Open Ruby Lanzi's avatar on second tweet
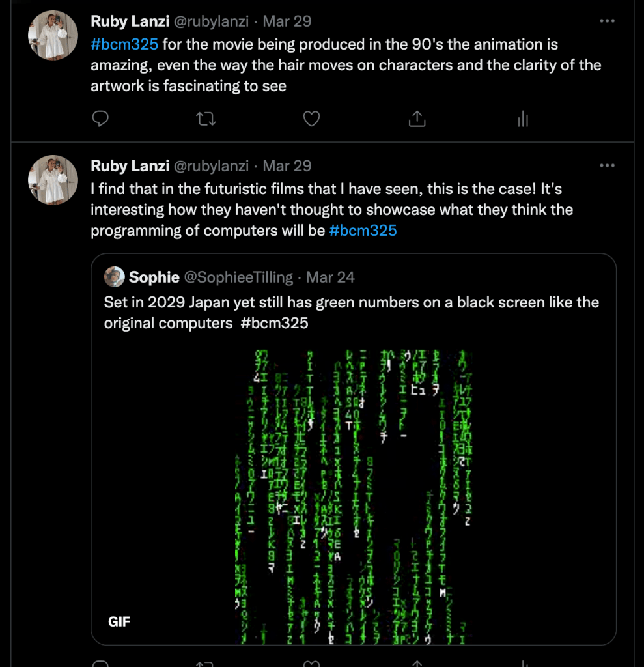 53,180
